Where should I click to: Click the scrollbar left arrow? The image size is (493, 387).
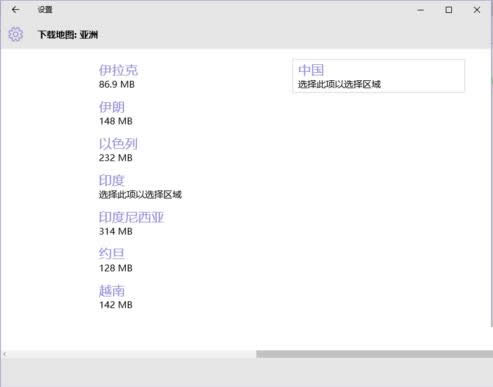pyautogui.click(x=4, y=354)
